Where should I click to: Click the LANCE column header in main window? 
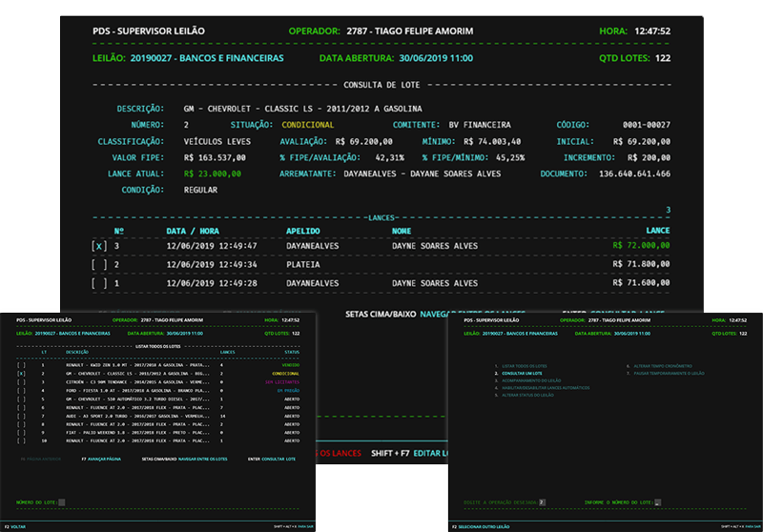pos(658,230)
